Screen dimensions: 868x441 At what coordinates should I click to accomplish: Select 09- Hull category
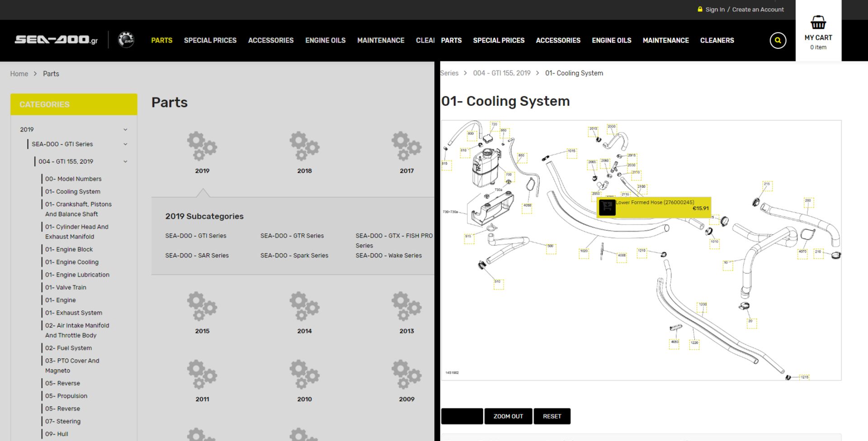(x=57, y=434)
